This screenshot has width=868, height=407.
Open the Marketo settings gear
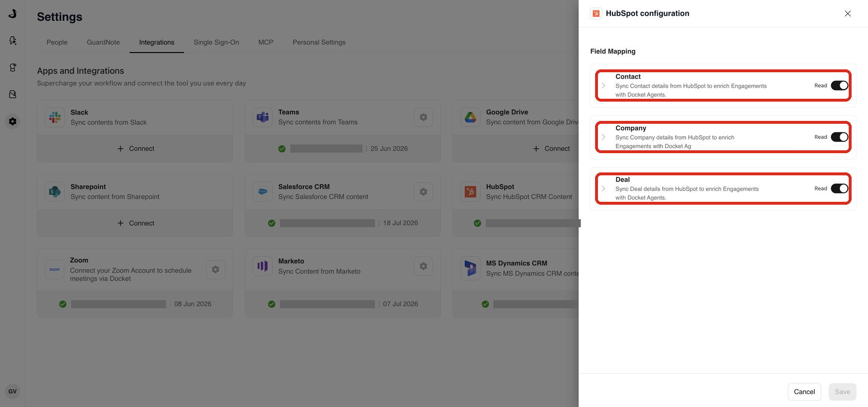pos(423,266)
